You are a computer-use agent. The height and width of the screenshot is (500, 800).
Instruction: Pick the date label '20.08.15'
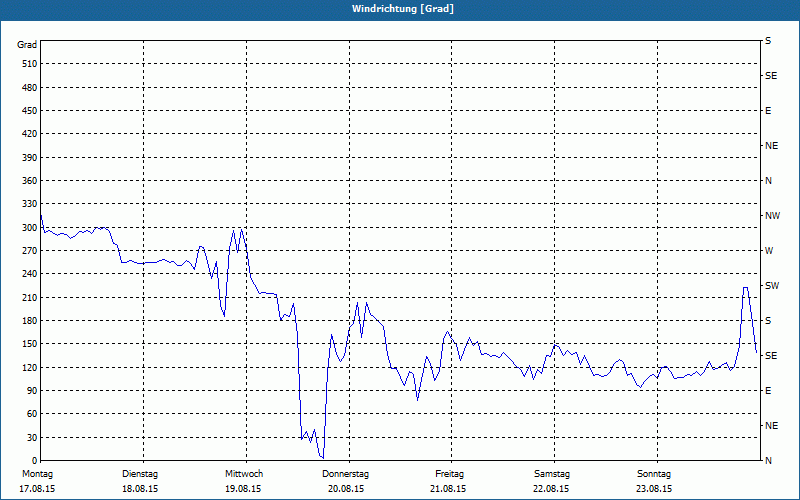coord(346,489)
